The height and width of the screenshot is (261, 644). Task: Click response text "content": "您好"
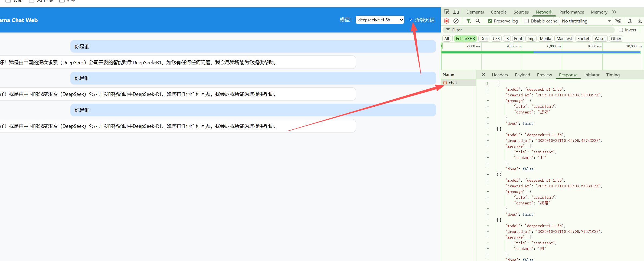tap(533, 112)
